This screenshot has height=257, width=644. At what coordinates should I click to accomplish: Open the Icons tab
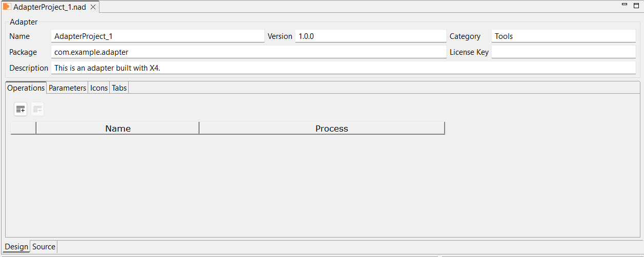click(99, 88)
